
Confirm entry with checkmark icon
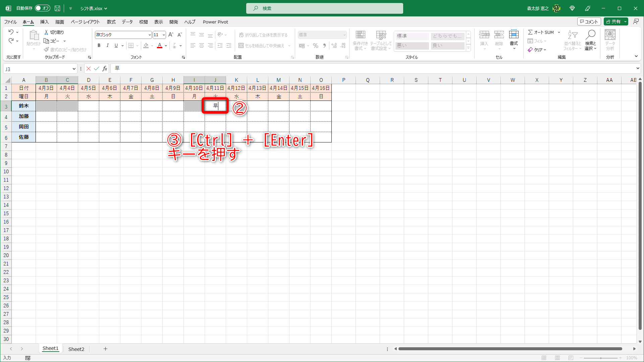(97, 69)
